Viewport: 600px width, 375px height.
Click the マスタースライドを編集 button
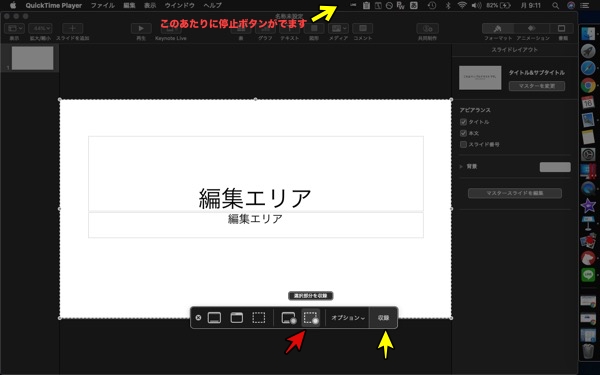pyautogui.click(x=515, y=193)
